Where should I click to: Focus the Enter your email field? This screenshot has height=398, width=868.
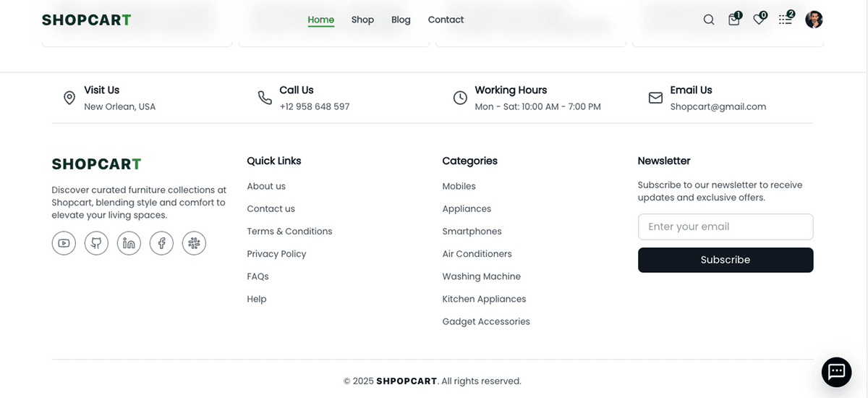coord(726,226)
